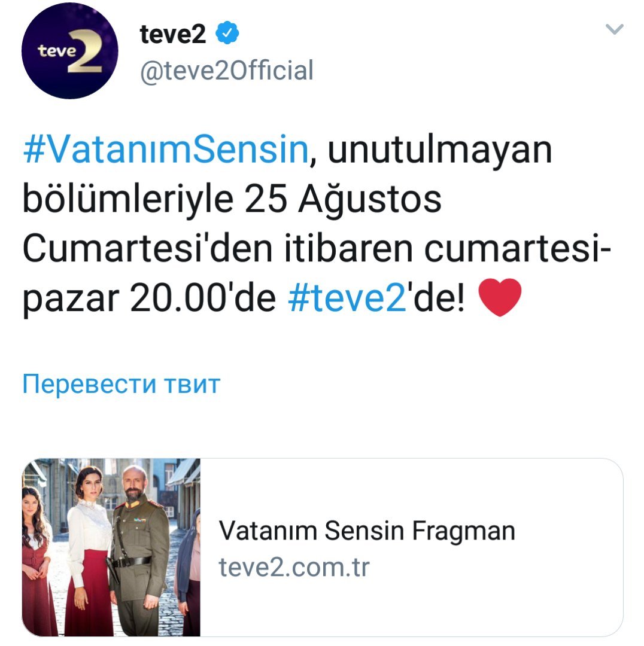Click the blue verified badge
Viewport: 644px width, 646px height.
click(x=227, y=33)
